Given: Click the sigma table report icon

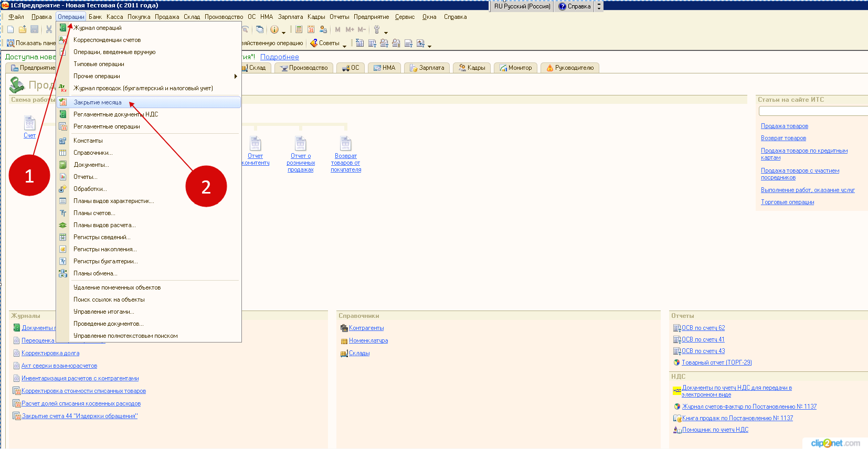Looking at the screenshot, I should [x=359, y=43].
